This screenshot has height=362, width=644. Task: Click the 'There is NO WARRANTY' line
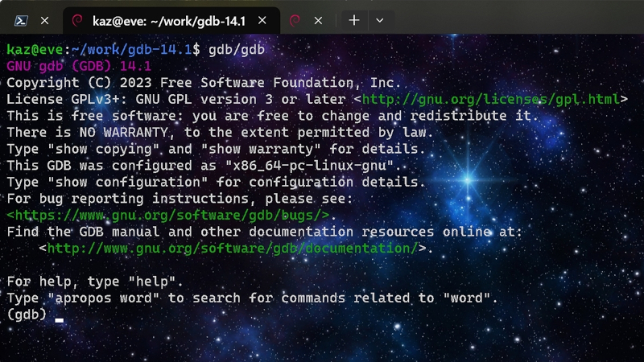(x=220, y=133)
